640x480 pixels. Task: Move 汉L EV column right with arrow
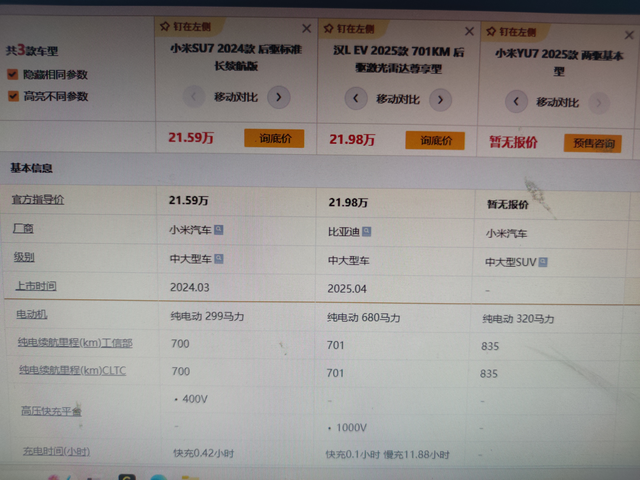[440, 100]
